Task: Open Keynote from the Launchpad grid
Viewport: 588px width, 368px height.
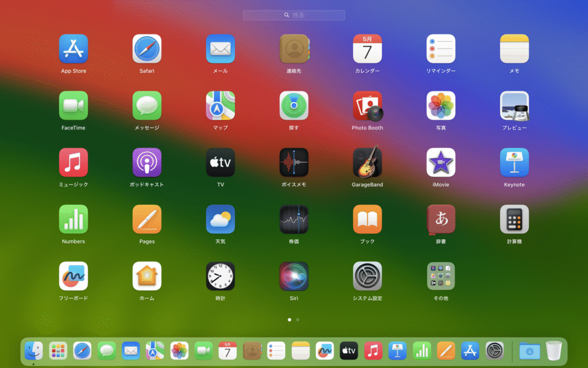Action: tap(514, 162)
